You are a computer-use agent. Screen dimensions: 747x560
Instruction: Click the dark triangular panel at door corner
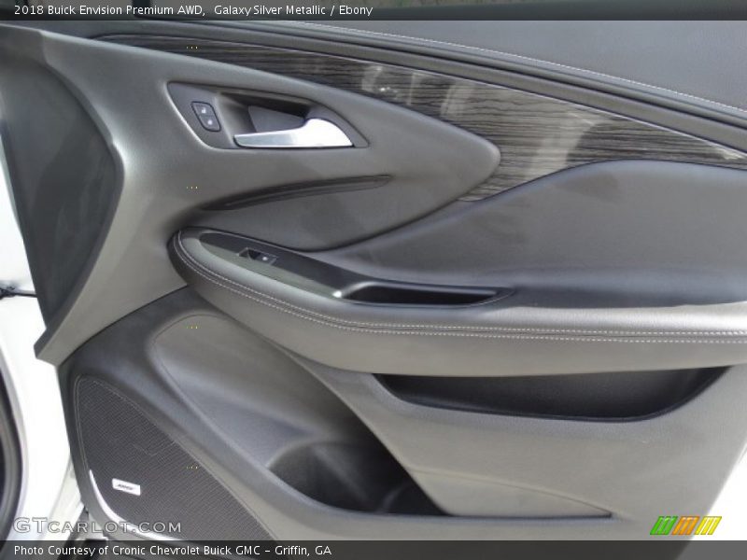coord(56,187)
